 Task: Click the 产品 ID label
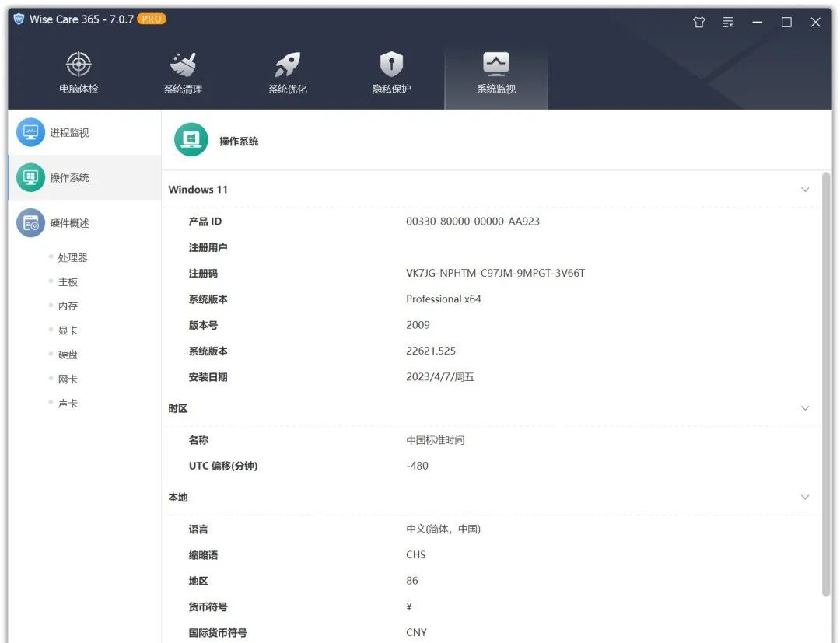205,221
